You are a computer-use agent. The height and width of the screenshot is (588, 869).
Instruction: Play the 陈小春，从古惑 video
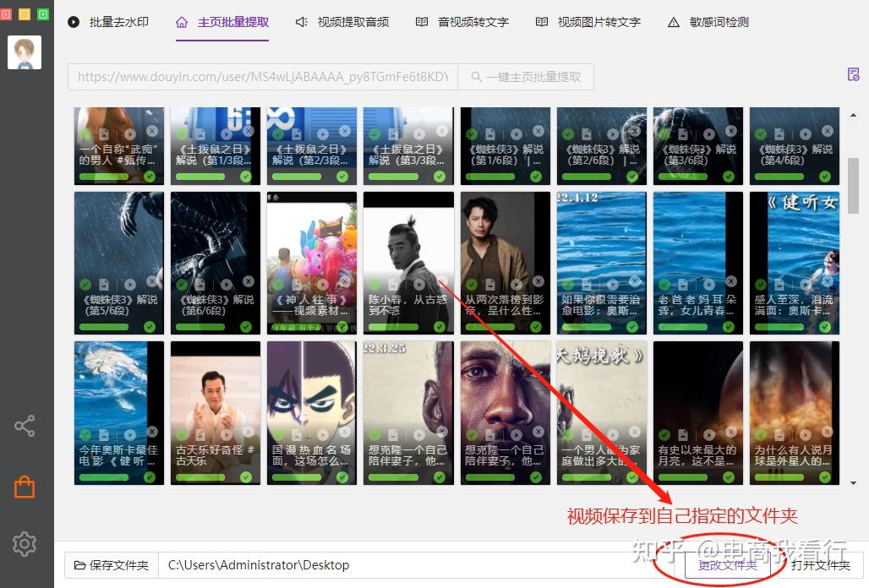pyautogui.click(x=419, y=285)
